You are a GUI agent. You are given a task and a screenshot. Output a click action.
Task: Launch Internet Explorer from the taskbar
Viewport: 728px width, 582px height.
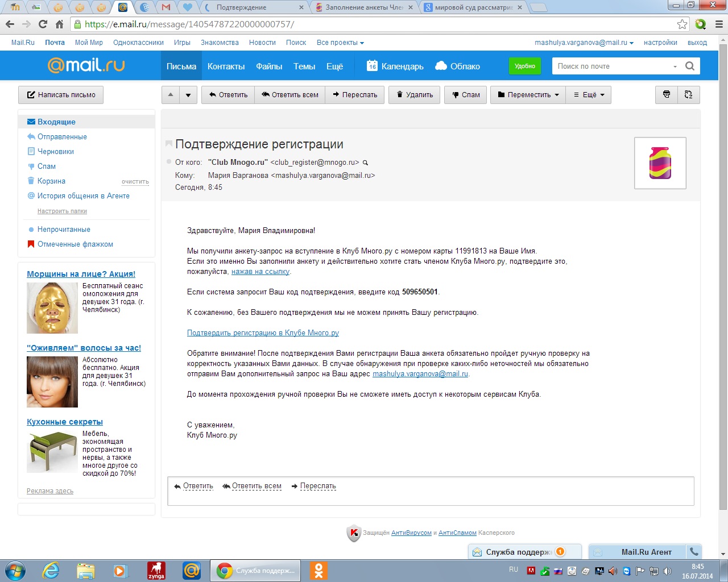point(51,570)
